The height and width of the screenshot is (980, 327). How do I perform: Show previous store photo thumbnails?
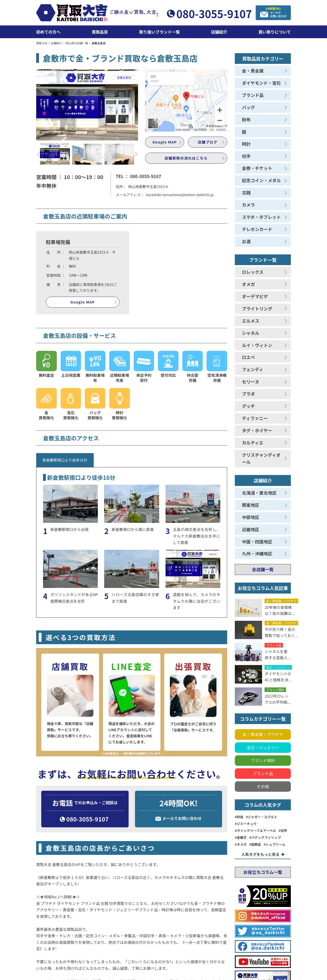pos(38,154)
